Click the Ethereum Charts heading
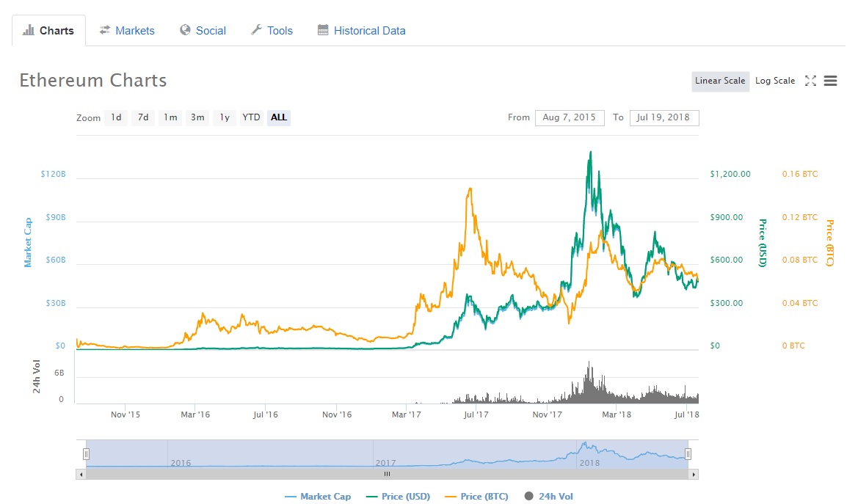Viewport: 858px width, 504px height. click(x=93, y=81)
